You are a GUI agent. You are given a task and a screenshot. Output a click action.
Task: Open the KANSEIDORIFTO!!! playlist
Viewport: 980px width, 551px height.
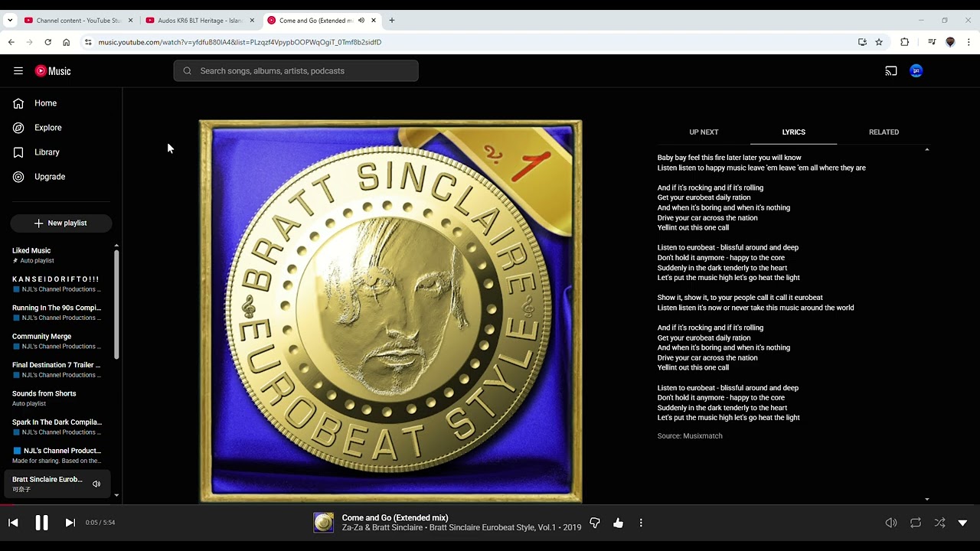57,284
